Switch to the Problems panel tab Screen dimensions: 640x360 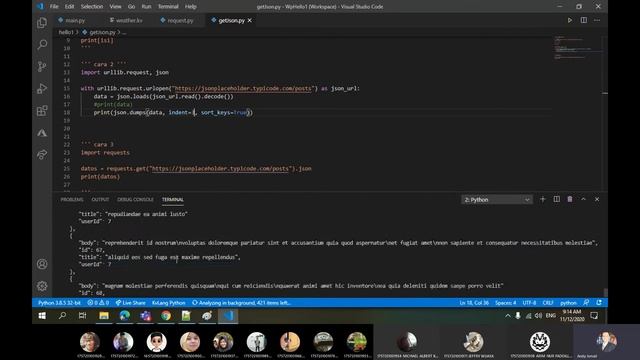[72, 200]
